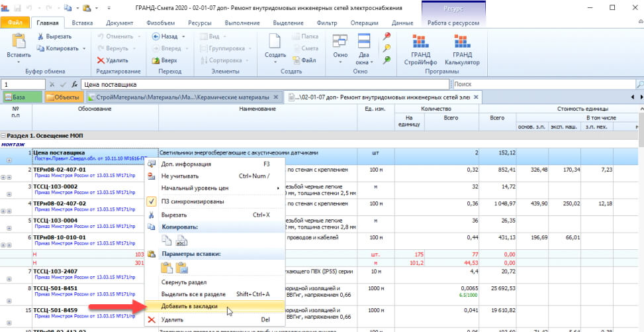Open the Два окна dropdown arrow
This screenshot has width=644, height=332.
coord(371,62)
